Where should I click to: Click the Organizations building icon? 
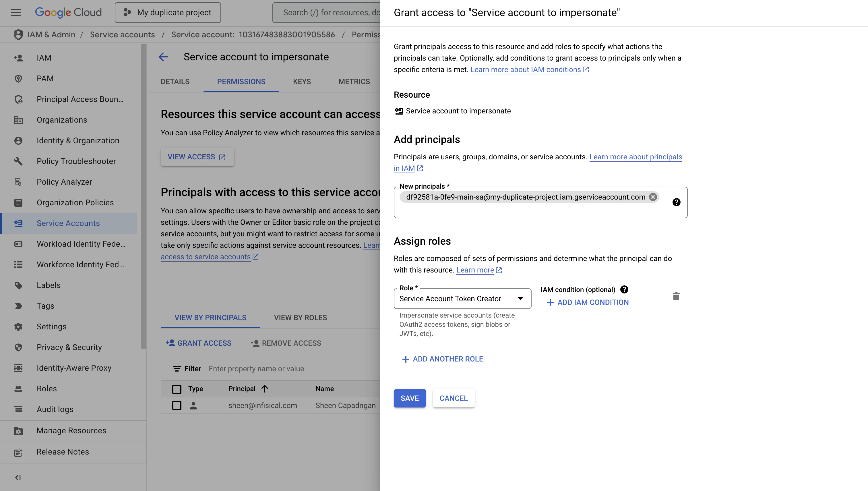click(x=19, y=120)
